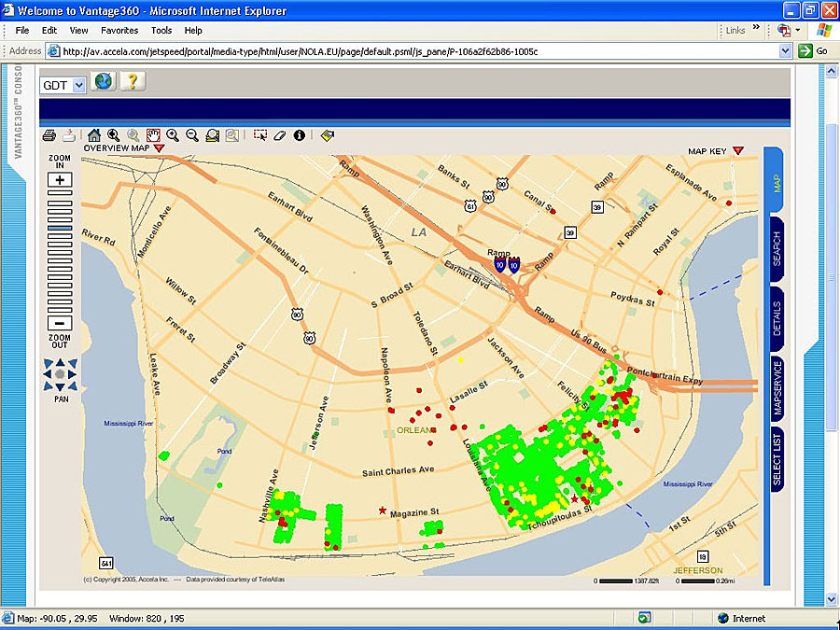Select the highlighted blue zoom level bar
Screen dimensions: 840x630
click(x=60, y=229)
